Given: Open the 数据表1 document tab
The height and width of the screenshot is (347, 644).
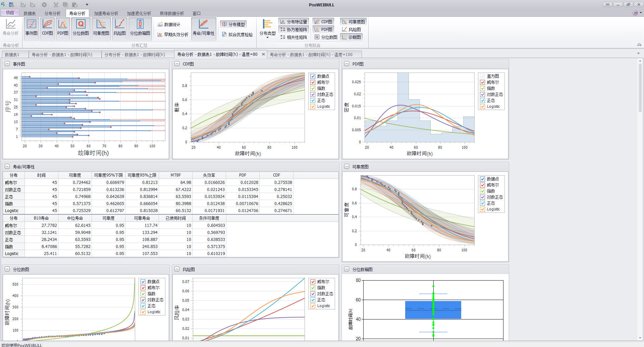Looking at the screenshot, I should (15, 54).
